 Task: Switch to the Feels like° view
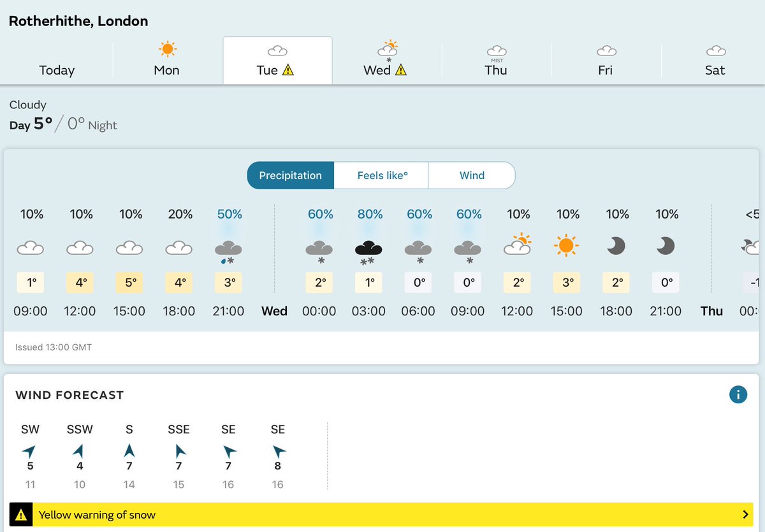pos(382,175)
